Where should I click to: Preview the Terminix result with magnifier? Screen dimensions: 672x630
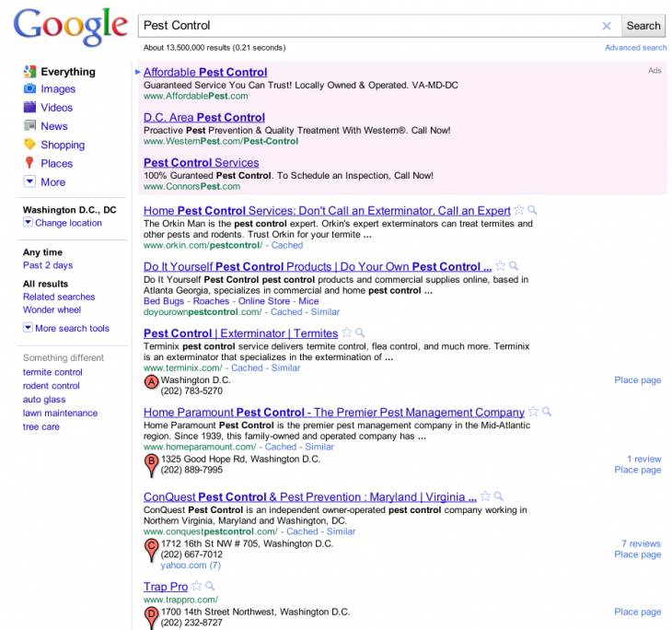coord(360,332)
